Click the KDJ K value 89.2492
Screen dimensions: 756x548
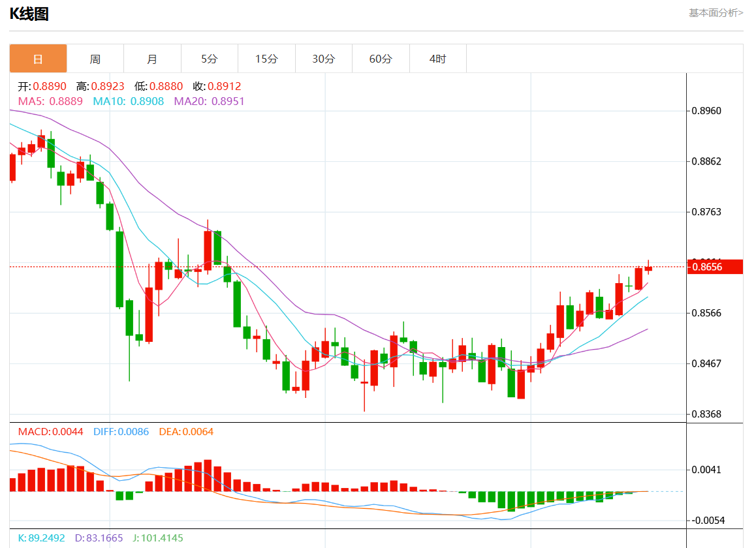tap(41, 538)
